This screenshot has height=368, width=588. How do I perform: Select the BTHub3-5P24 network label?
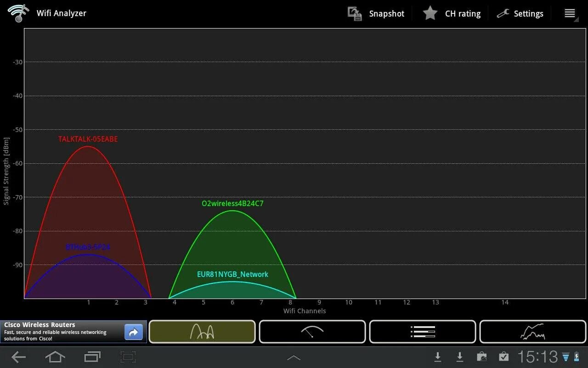point(88,247)
